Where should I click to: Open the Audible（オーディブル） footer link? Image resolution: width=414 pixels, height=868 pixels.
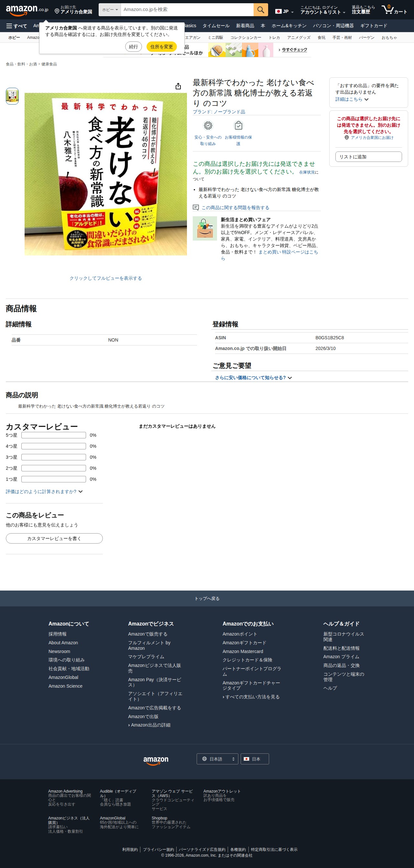pos(118,793)
